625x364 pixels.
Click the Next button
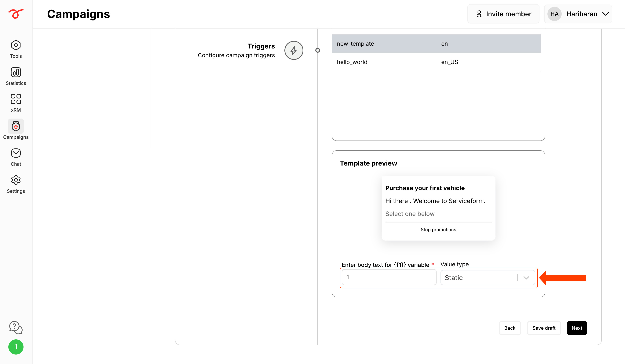click(x=577, y=328)
